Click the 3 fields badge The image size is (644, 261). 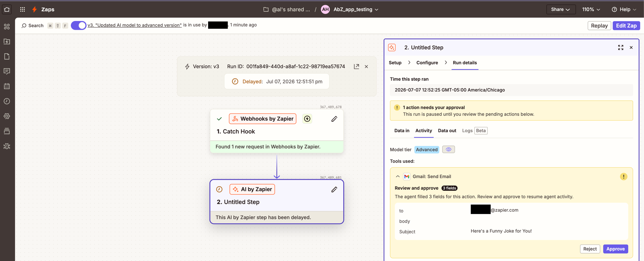point(449,188)
